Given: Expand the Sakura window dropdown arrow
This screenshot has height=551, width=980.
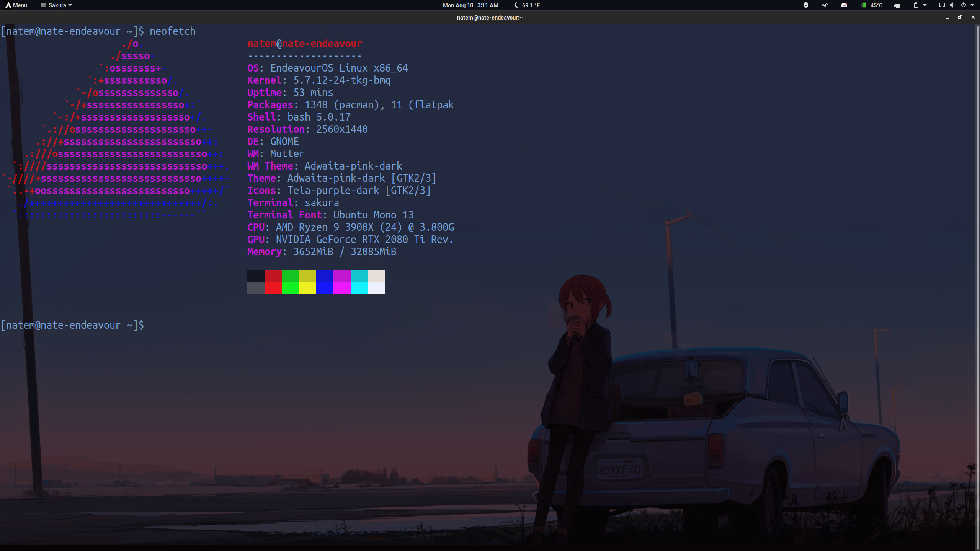Looking at the screenshot, I should tap(70, 5).
